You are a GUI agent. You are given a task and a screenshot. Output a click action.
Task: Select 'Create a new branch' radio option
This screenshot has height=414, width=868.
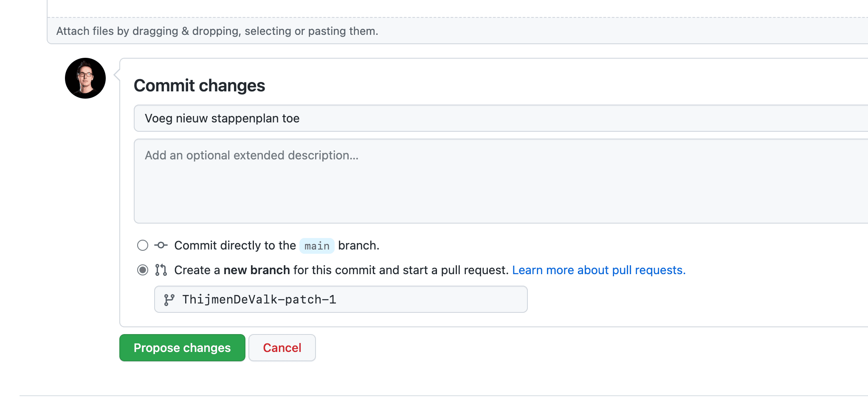pyautogui.click(x=143, y=270)
